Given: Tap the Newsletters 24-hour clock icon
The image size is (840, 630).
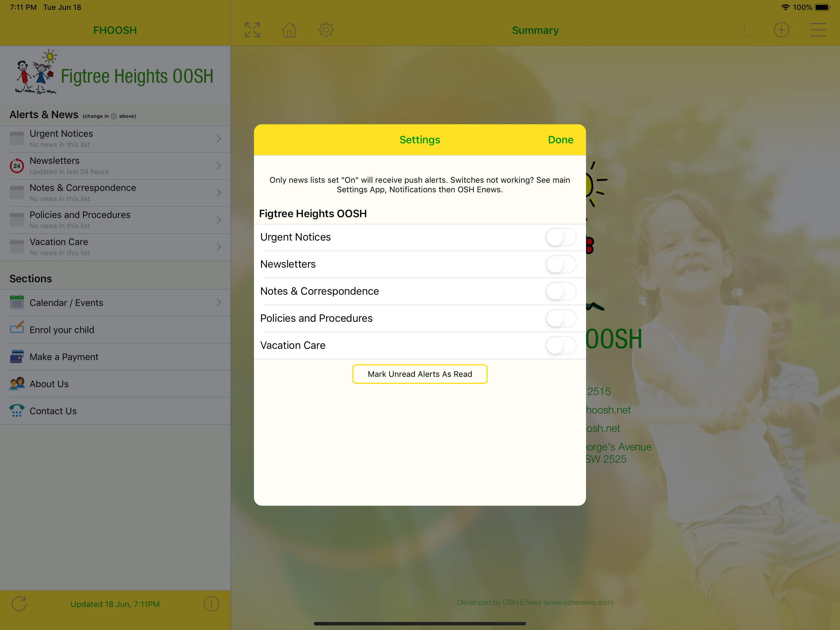Looking at the screenshot, I should [x=17, y=166].
